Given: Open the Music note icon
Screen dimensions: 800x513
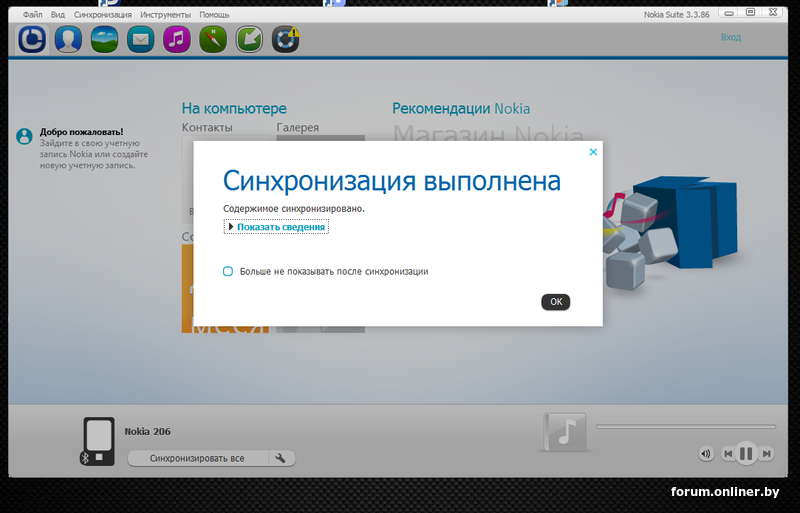Looking at the screenshot, I should pyautogui.click(x=177, y=39).
